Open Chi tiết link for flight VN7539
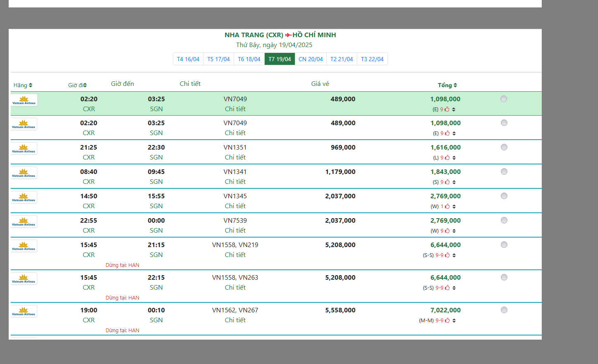Screen dimensions: 598x364 click(x=235, y=231)
